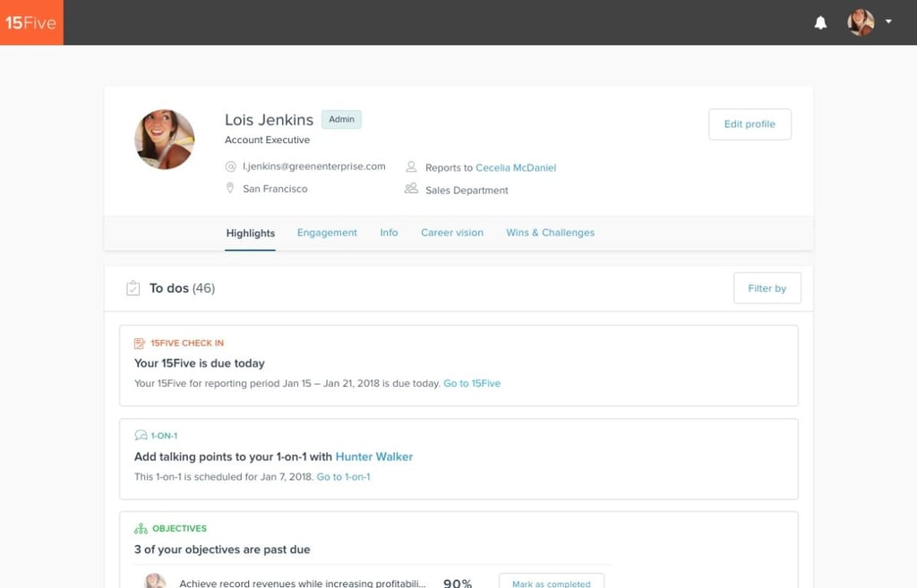917x588 pixels.
Task: Select the Wins & Challenges tab
Action: [x=550, y=233]
